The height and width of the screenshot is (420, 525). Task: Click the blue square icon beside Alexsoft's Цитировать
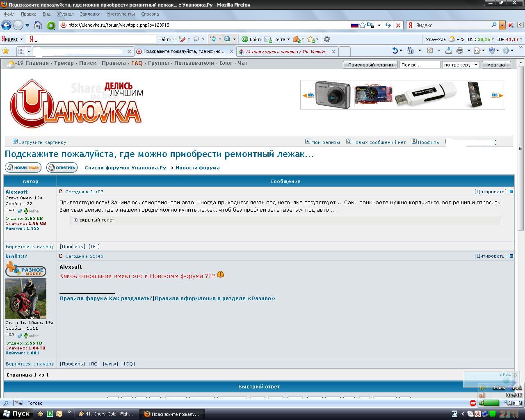click(x=511, y=192)
